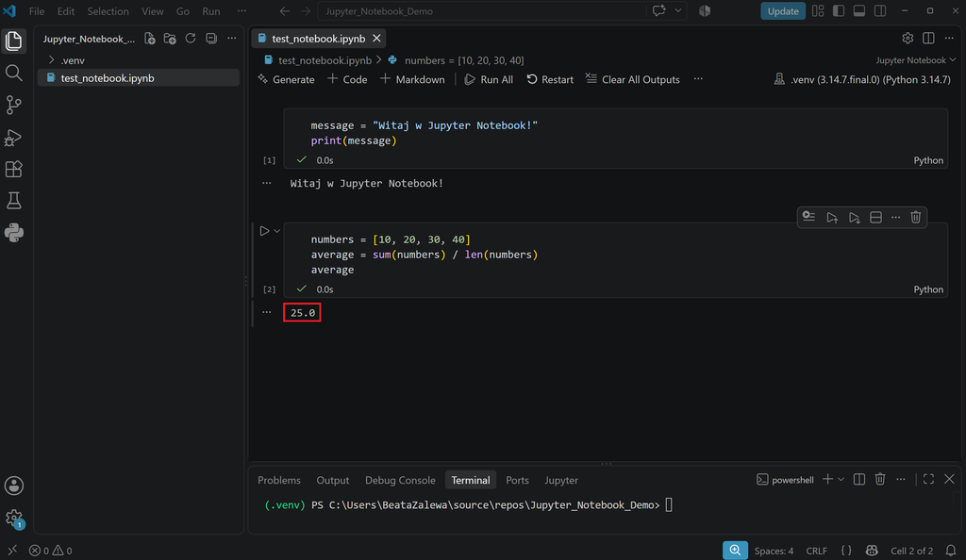Toggle secondary side bar visibility

click(x=880, y=11)
